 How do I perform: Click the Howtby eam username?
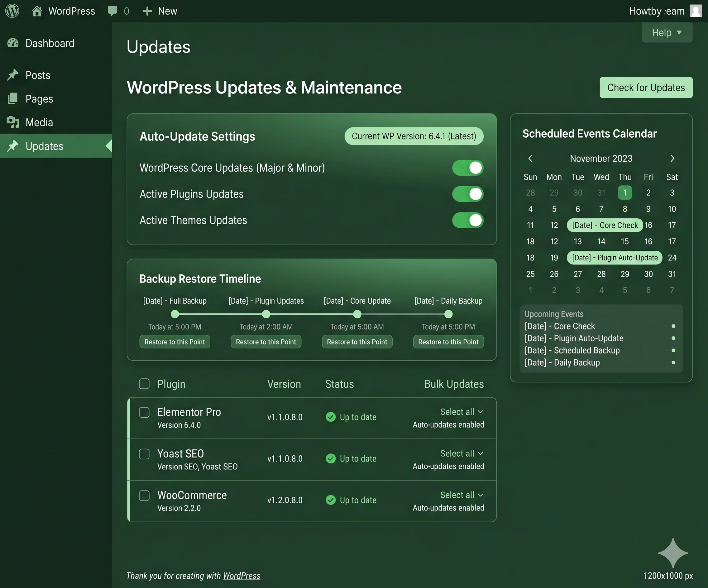657,11
